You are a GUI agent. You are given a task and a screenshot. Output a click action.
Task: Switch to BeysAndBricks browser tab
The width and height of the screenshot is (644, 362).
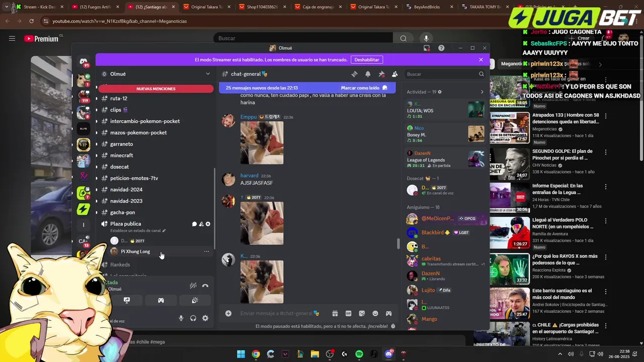pos(430,7)
